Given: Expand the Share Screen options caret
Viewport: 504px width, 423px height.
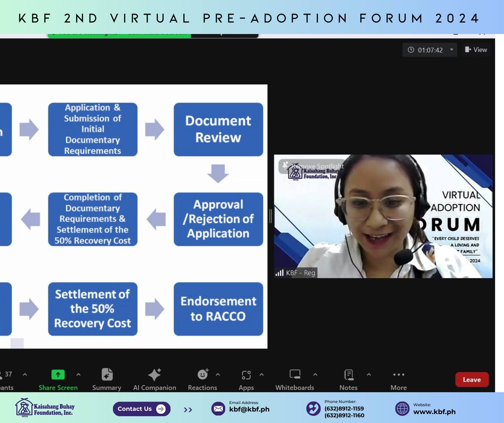Looking at the screenshot, I should (78, 374).
